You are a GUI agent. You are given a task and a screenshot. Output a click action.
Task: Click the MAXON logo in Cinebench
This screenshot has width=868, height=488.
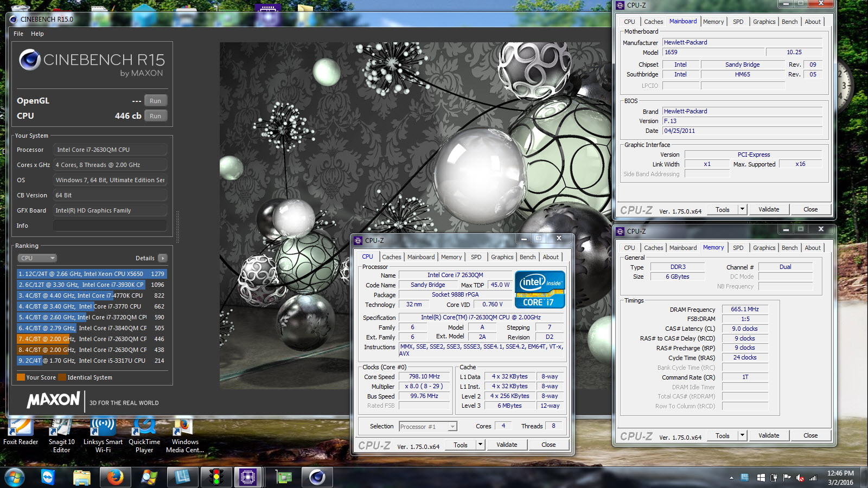(x=54, y=400)
